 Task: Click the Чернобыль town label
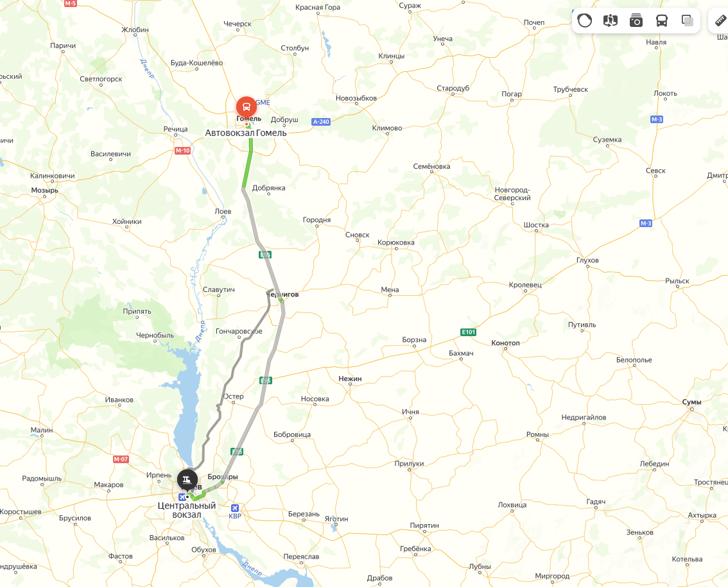155,335
